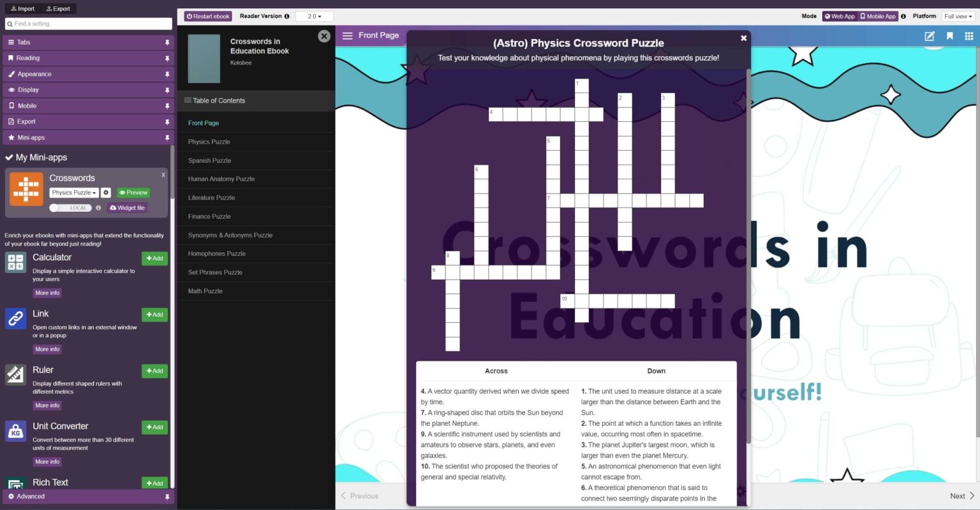Click the green Preview button
This screenshot has height=510, width=980.
pyautogui.click(x=133, y=192)
